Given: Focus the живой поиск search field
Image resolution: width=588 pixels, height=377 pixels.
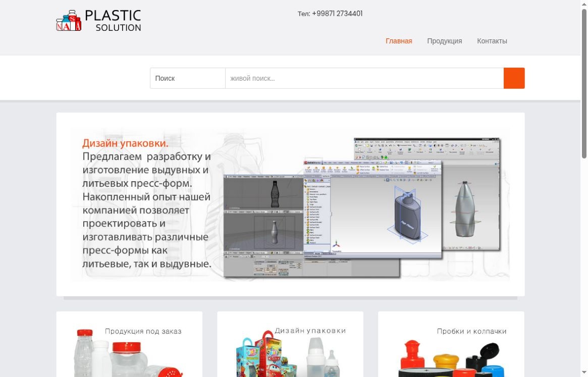Looking at the screenshot, I should tap(364, 78).
